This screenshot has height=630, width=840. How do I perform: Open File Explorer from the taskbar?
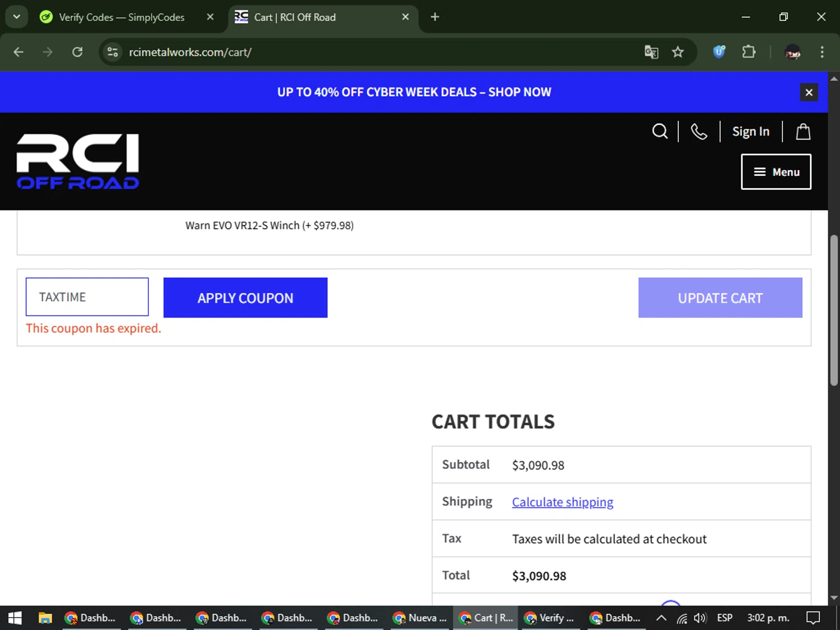(45, 618)
